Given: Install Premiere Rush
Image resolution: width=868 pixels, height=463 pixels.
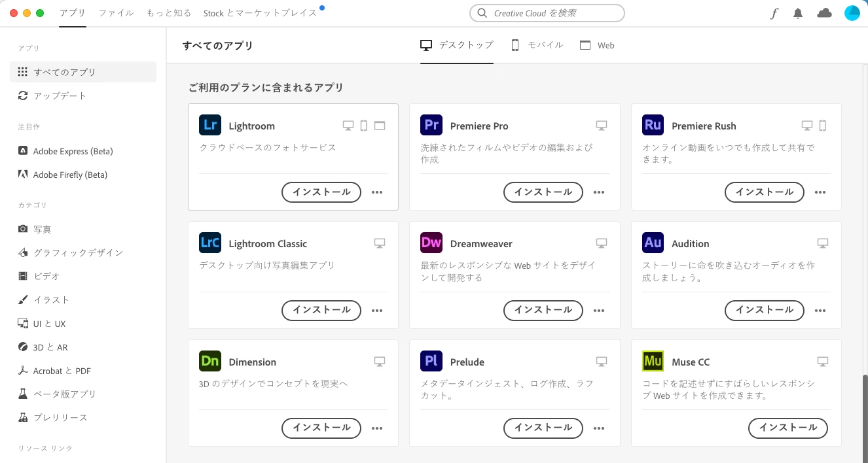Looking at the screenshot, I should point(764,192).
